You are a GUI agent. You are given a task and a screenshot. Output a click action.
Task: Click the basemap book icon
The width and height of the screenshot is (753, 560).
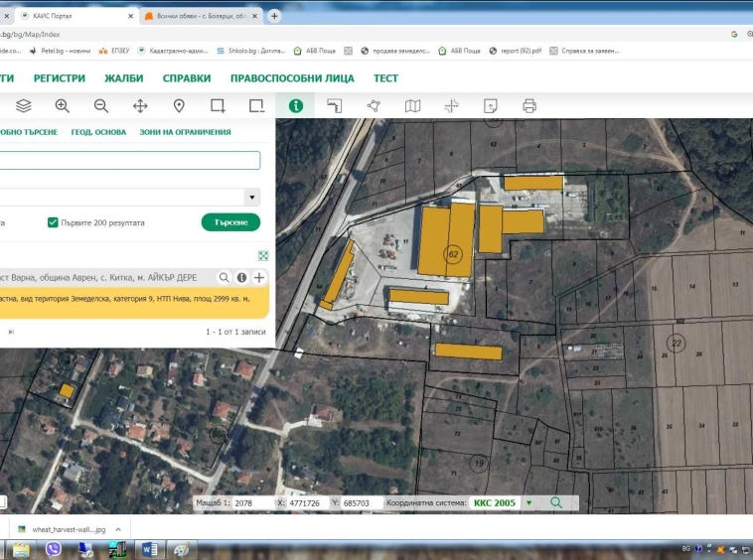click(412, 106)
